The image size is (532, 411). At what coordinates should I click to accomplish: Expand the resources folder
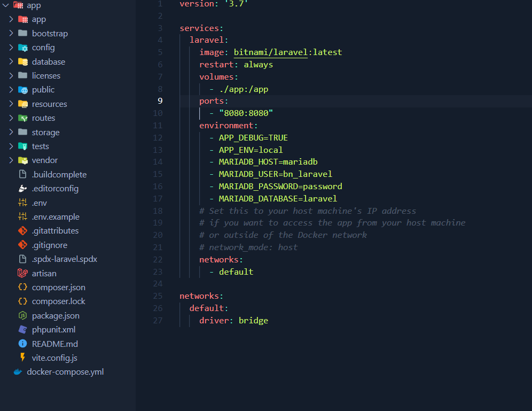[x=12, y=103]
